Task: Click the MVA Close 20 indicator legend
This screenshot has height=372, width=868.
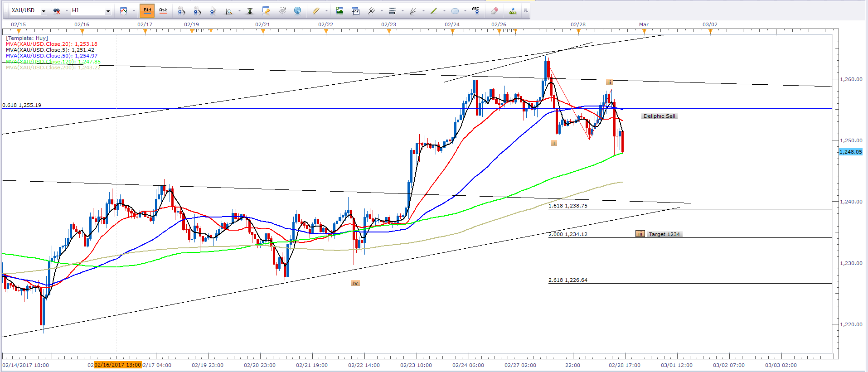Action: pos(52,44)
